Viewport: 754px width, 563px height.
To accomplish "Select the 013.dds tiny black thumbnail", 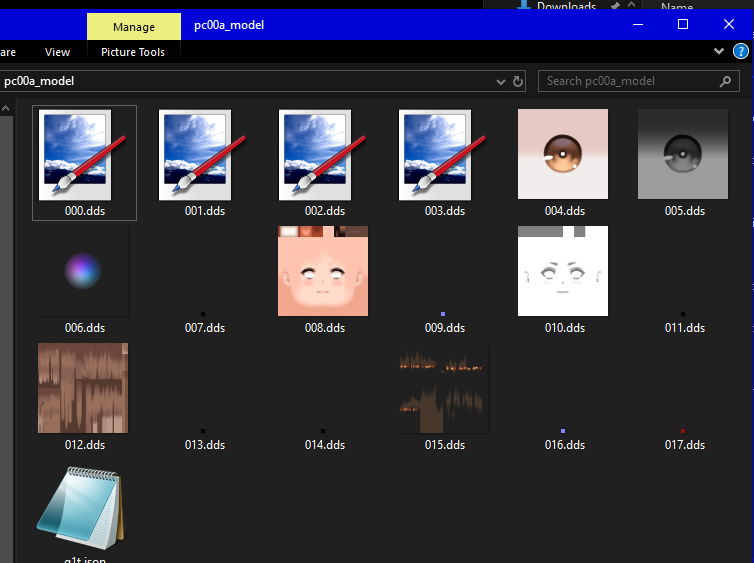I will pos(203,431).
